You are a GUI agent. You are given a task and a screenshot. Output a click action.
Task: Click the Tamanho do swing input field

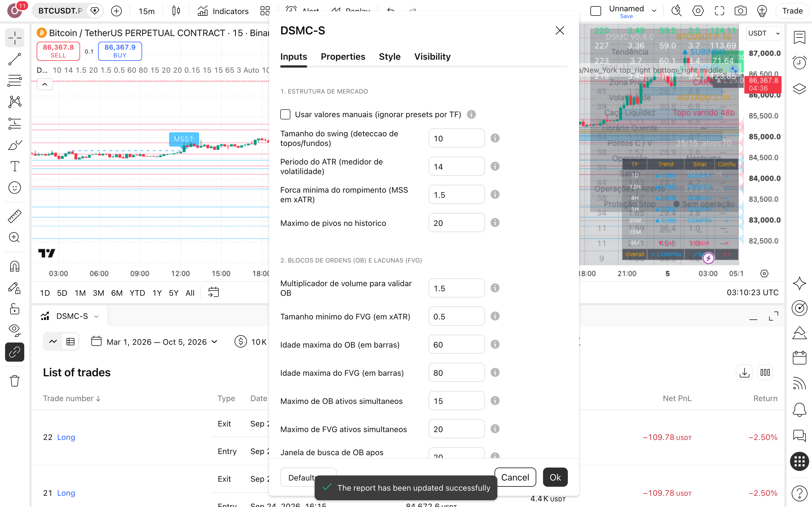coord(456,138)
